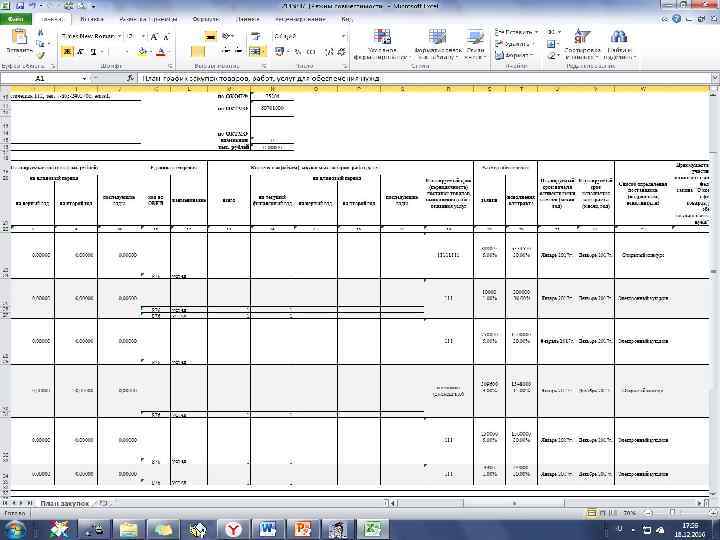
Task: Apply the red font color swatch
Action: pyautogui.click(x=160, y=52)
